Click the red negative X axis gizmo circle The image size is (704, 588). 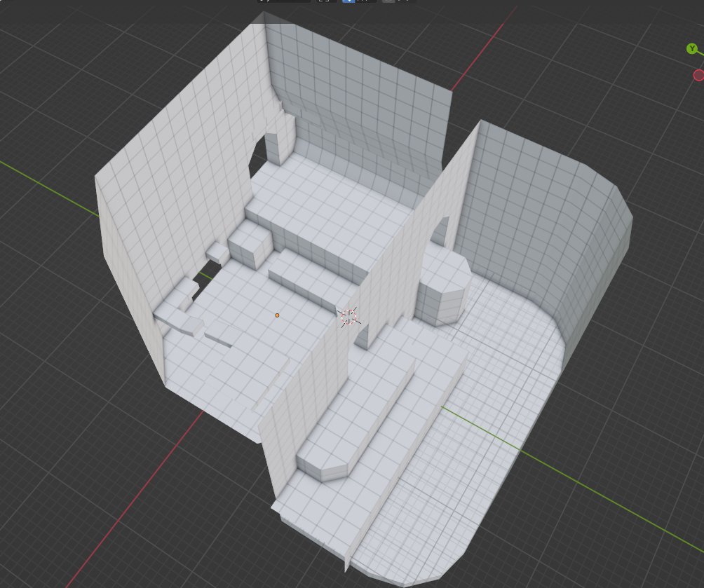pyautogui.click(x=699, y=75)
